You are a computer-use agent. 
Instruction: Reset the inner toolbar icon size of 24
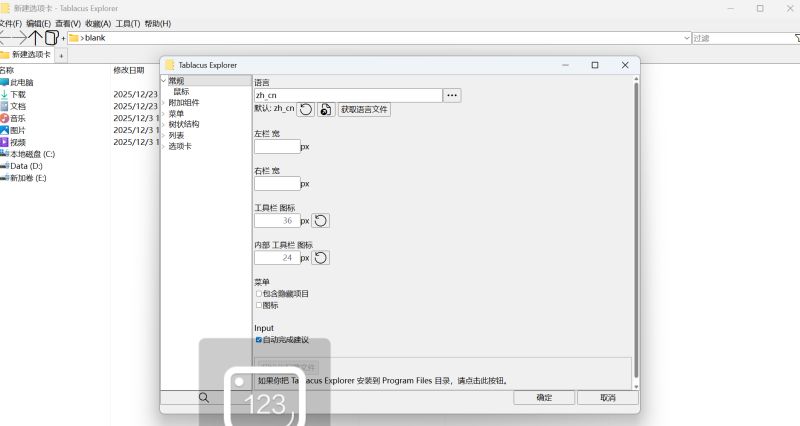pyautogui.click(x=320, y=258)
